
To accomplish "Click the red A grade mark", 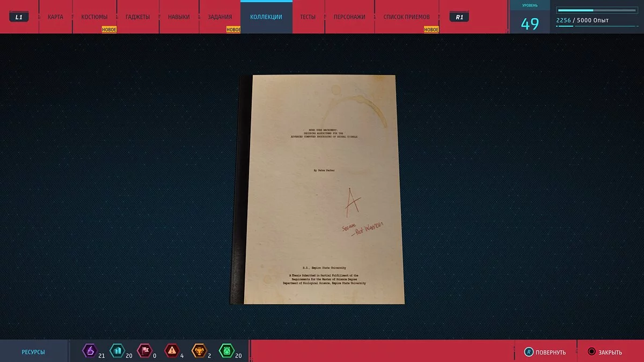I will pos(352,203).
